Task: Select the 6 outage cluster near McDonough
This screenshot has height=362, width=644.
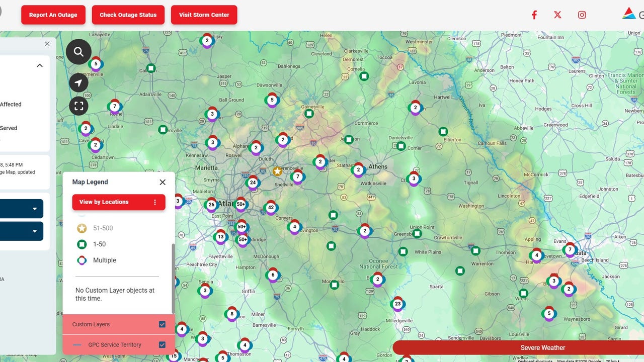Action: click(x=273, y=275)
